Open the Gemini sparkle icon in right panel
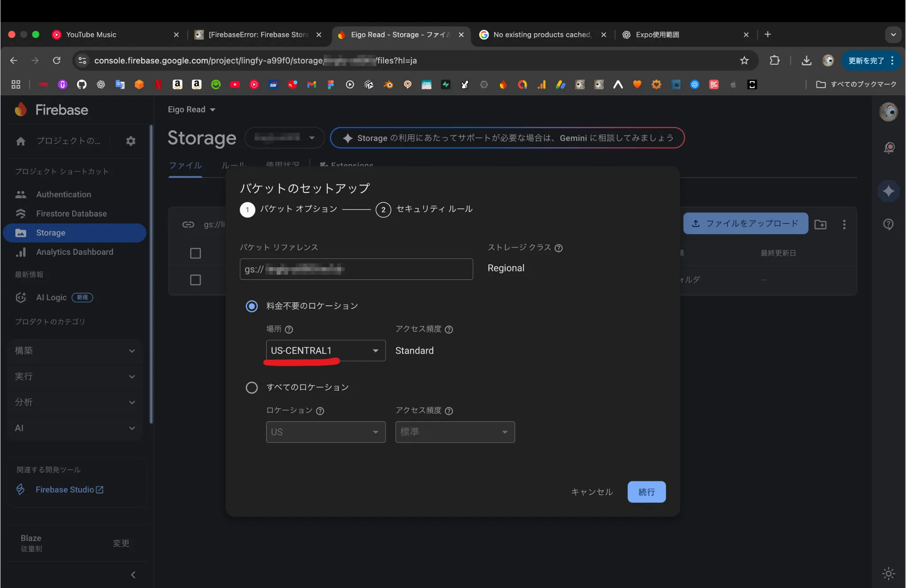Viewport: 906px width, 588px height. 888,191
